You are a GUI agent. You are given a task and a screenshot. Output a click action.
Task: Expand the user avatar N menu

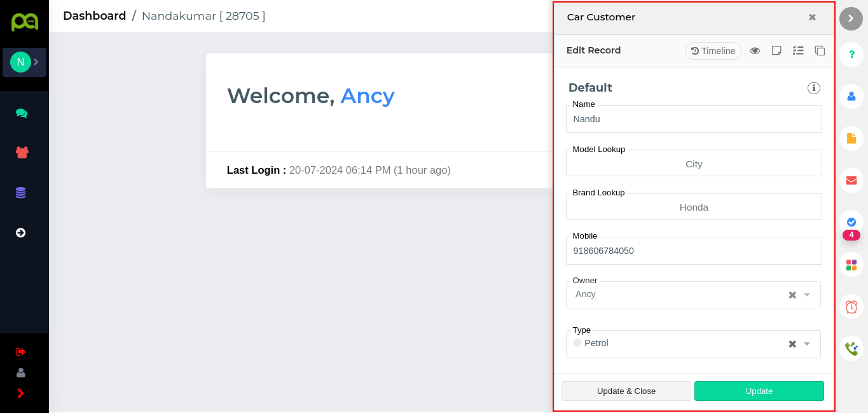tap(24, 62)
